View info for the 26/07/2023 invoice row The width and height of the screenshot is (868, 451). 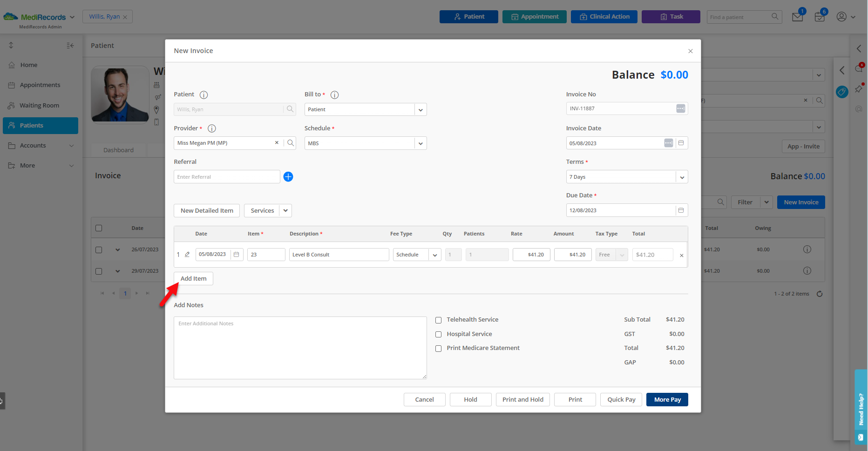pyautogui.click(x=807, y=249)
